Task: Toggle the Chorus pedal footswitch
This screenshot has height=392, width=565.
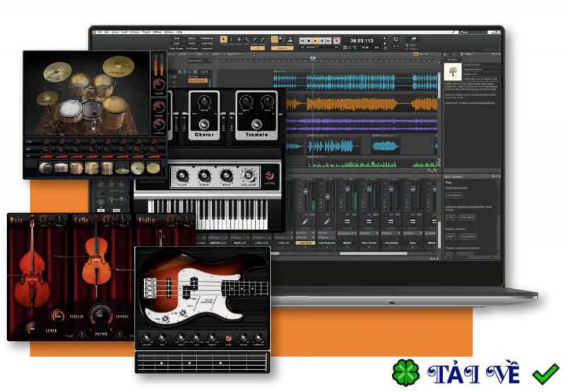Action: [204, 124]
